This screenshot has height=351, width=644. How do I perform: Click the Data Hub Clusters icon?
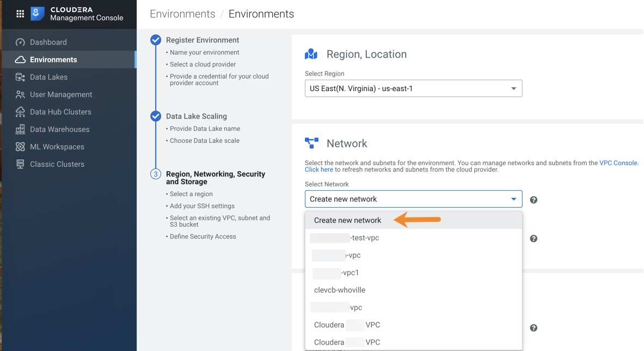20,112
